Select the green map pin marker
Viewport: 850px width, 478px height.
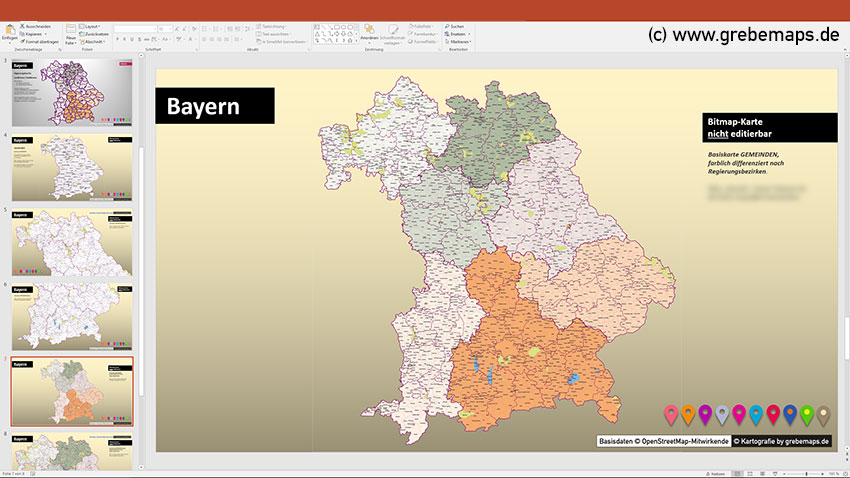pyautogui.click(x=807, y=415)
